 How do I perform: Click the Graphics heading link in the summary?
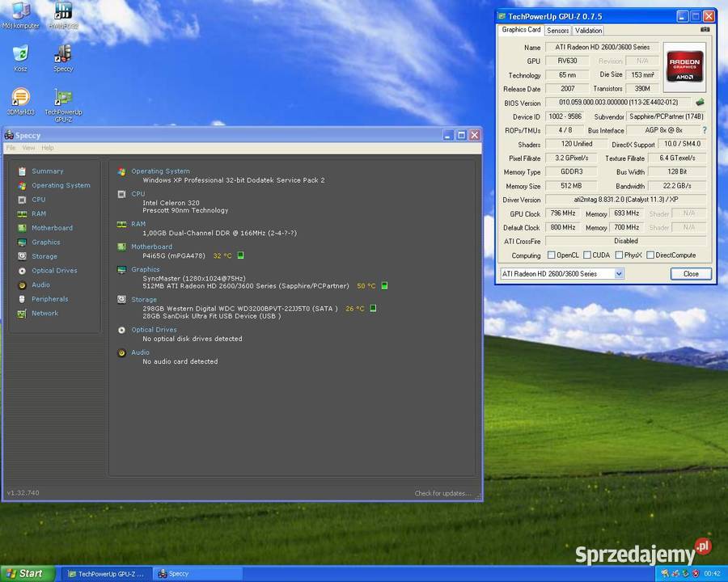pos(146,269)
